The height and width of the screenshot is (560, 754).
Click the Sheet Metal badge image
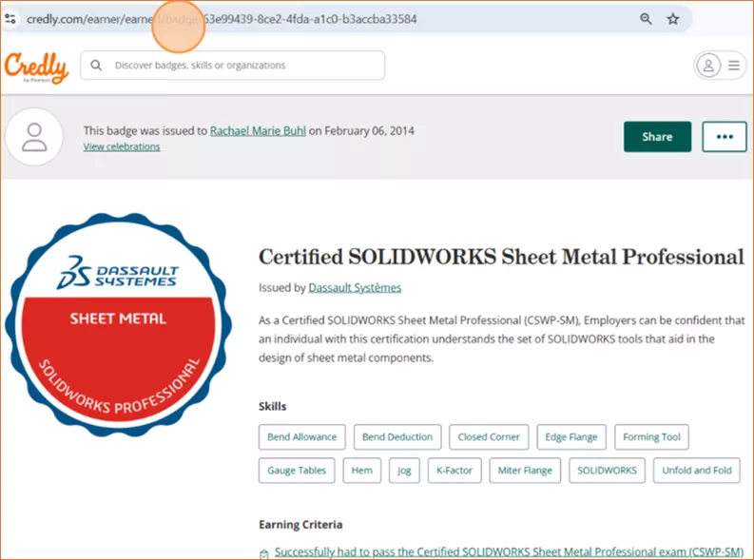(x=118, y=325)
